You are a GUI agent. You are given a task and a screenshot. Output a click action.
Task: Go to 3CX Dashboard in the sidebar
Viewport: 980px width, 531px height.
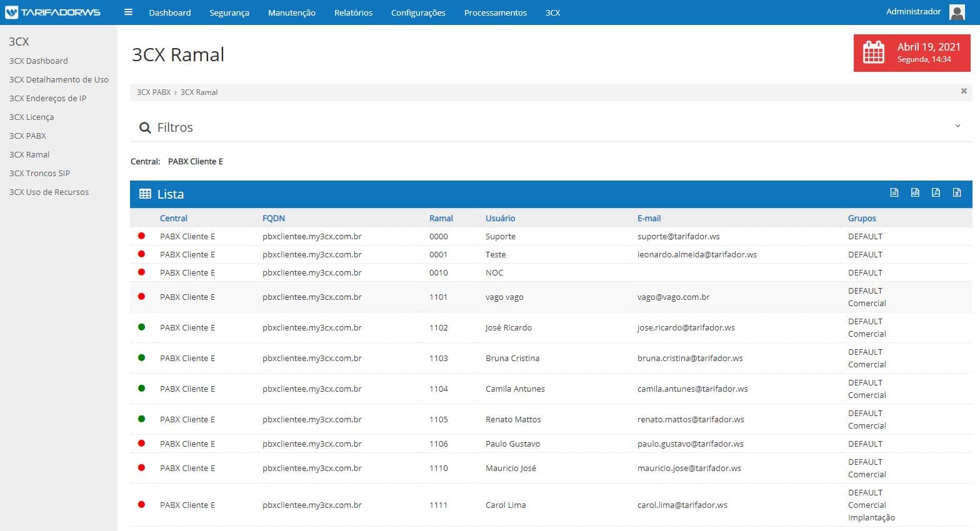39,61
